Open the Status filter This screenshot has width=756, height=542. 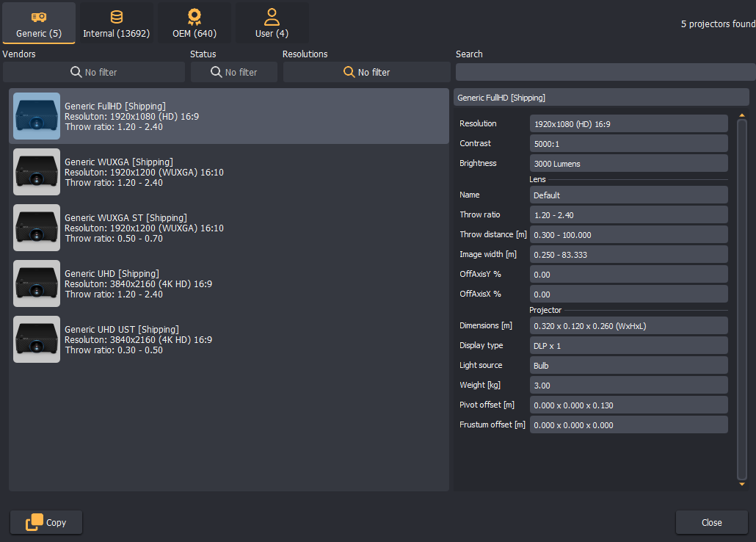(x=234, y=72)
